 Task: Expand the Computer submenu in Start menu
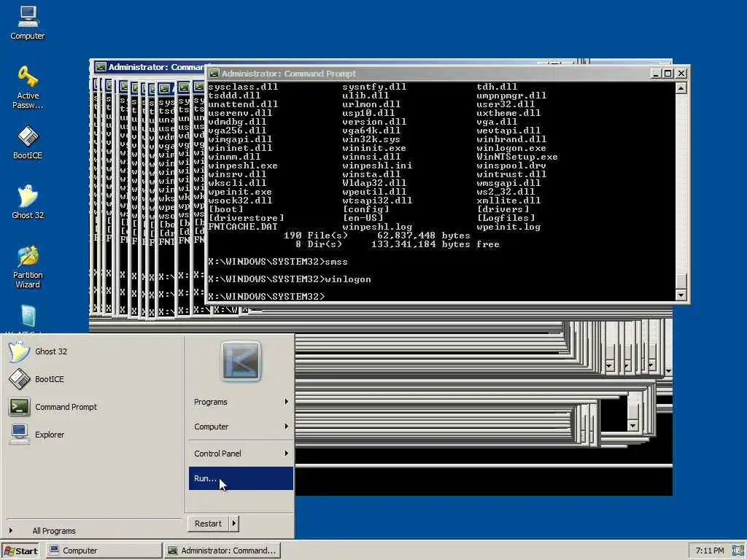[241, 427]
